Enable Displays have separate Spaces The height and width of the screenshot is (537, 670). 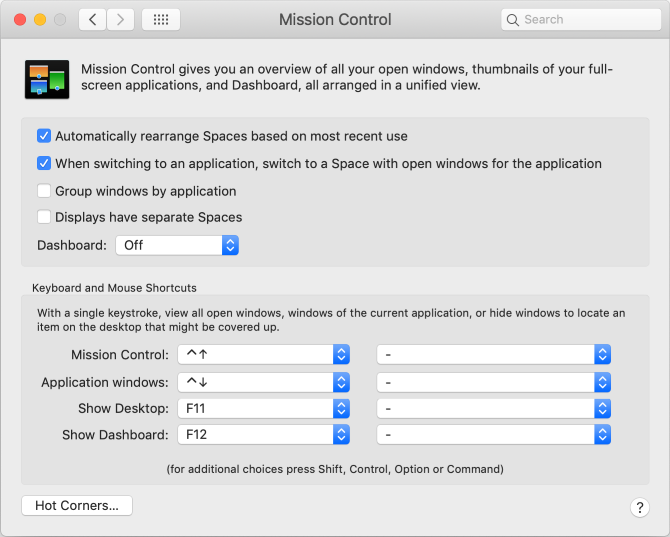tap(44, 217)
